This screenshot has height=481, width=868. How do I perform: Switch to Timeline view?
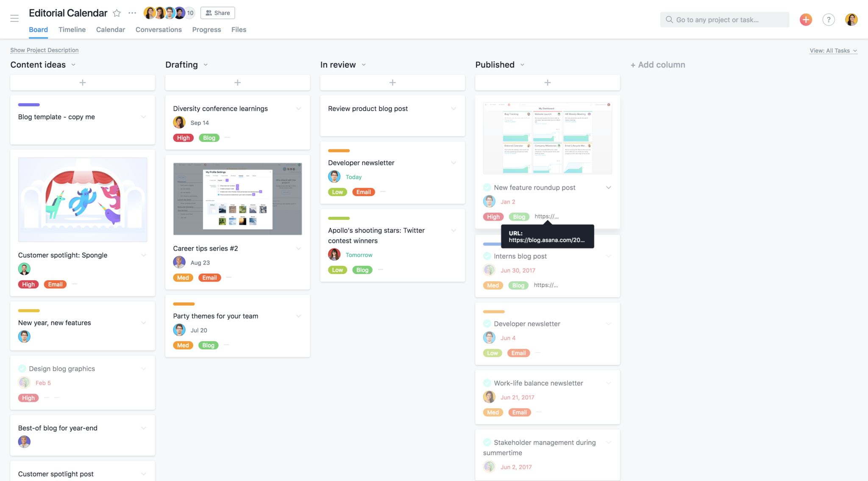point(72,29)
